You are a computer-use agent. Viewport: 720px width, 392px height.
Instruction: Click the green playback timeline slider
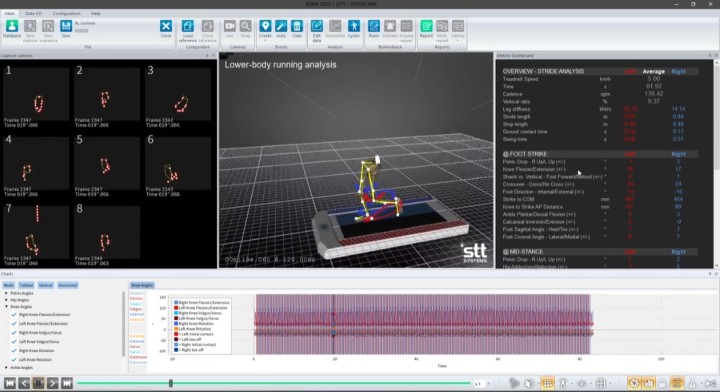pyautogui.click(x=274, y=383)
